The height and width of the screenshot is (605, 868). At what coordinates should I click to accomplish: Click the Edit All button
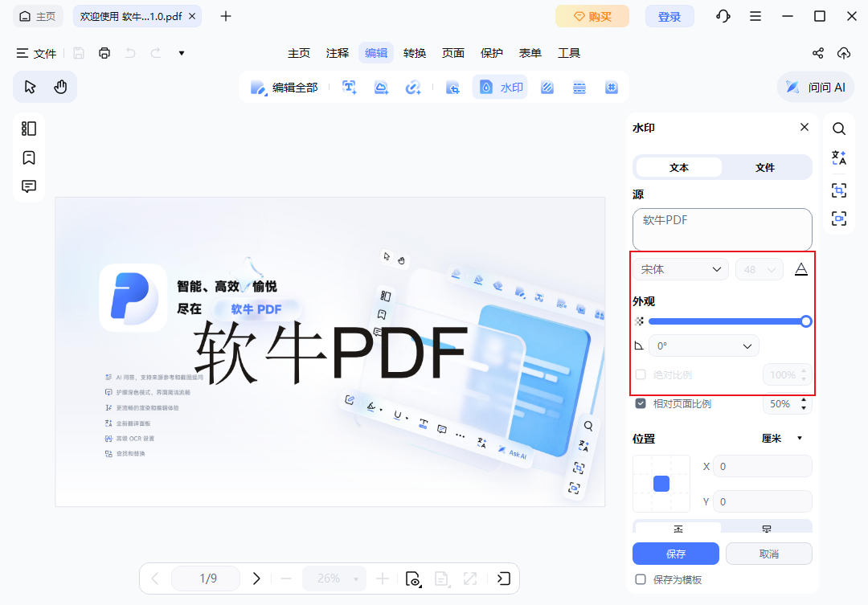(284, 88)
